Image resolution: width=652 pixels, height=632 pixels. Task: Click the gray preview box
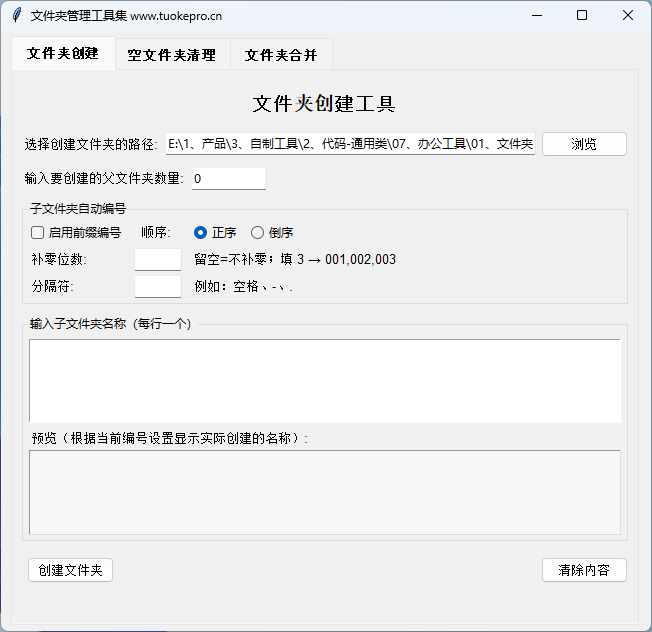pos(324,491)
